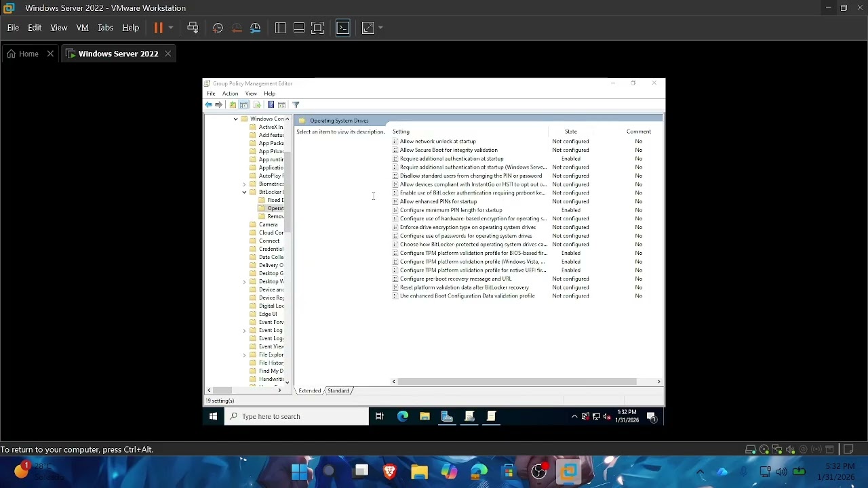Open the guest notification center icon
The width and height of the screenshot is (868, 488).
[652, 417]
